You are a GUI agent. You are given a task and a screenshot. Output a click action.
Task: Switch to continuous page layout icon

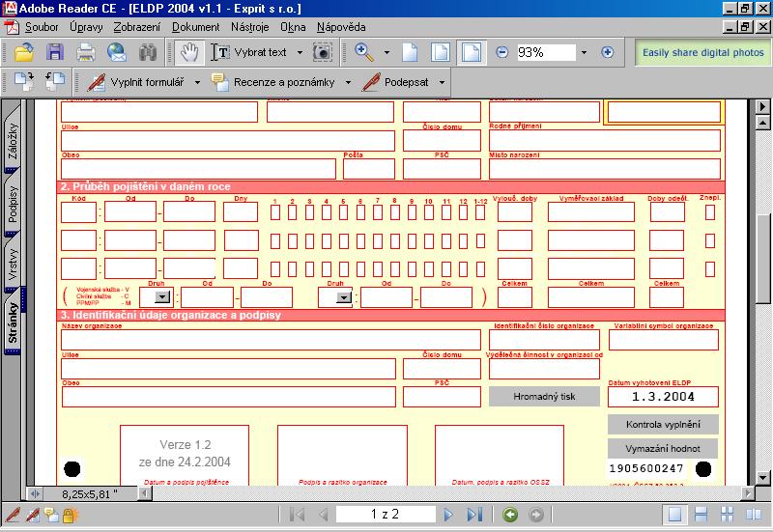click(701, 515)
